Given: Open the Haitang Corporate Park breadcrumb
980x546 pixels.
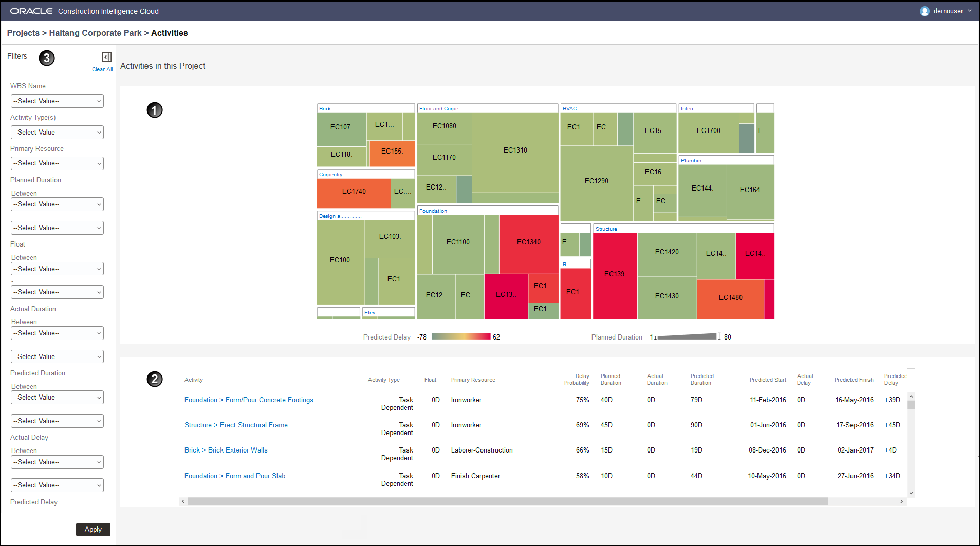Looking at the screenshot, I should 95,33.
